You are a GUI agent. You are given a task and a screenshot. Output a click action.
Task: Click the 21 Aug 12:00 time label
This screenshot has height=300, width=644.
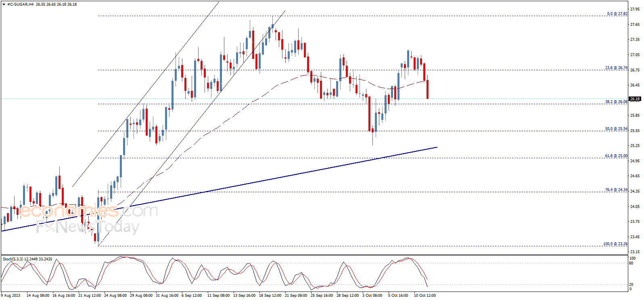90,296
